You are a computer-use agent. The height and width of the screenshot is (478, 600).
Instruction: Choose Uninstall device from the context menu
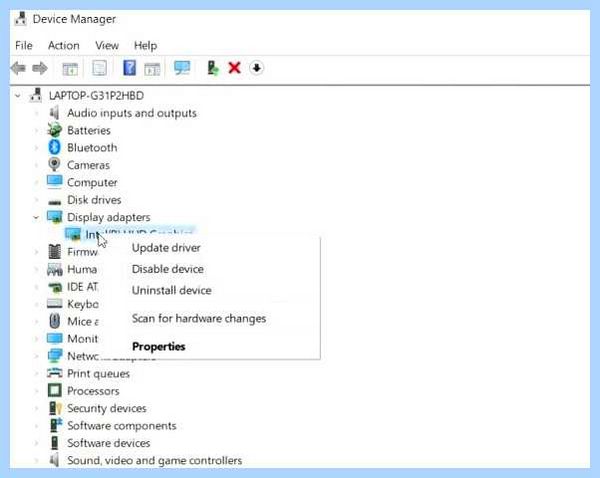(x=171, y=290)
